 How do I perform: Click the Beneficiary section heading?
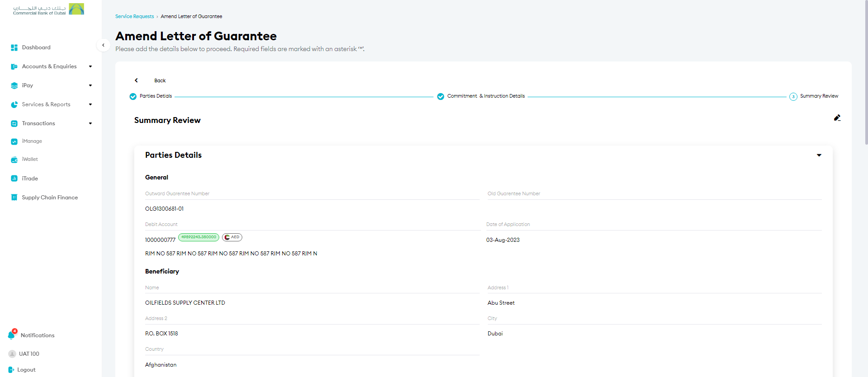(162, 271)
